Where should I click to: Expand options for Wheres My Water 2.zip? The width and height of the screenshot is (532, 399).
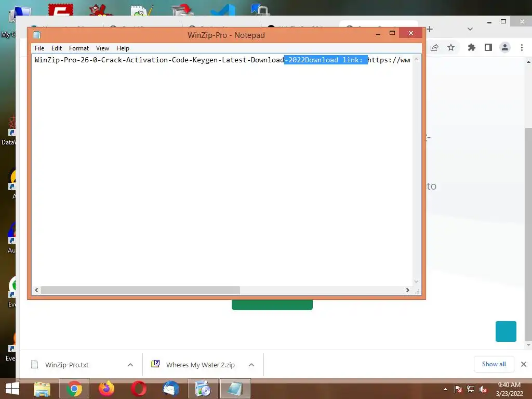click(251, 365)
